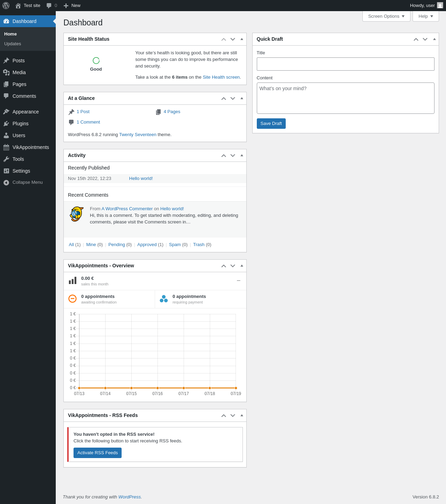Focus the Quick Draft Title field
This screenshot has width=446, height=504.
(x=346, y=64)
